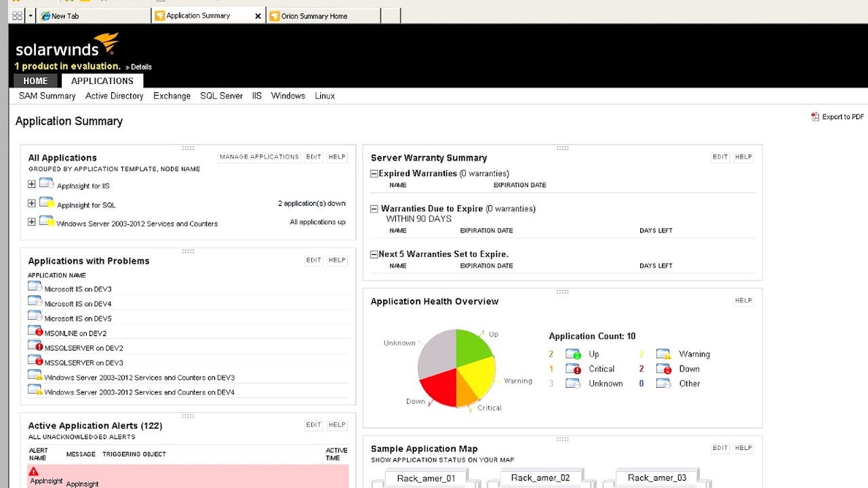This screenshot has width=868, height=488.
Task: Open the Active Directory view
Action: (x=115, y=96)
